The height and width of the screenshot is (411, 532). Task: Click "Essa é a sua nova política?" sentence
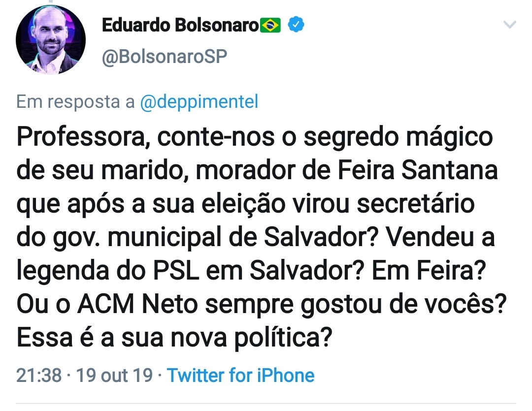[x=173, y=339]
